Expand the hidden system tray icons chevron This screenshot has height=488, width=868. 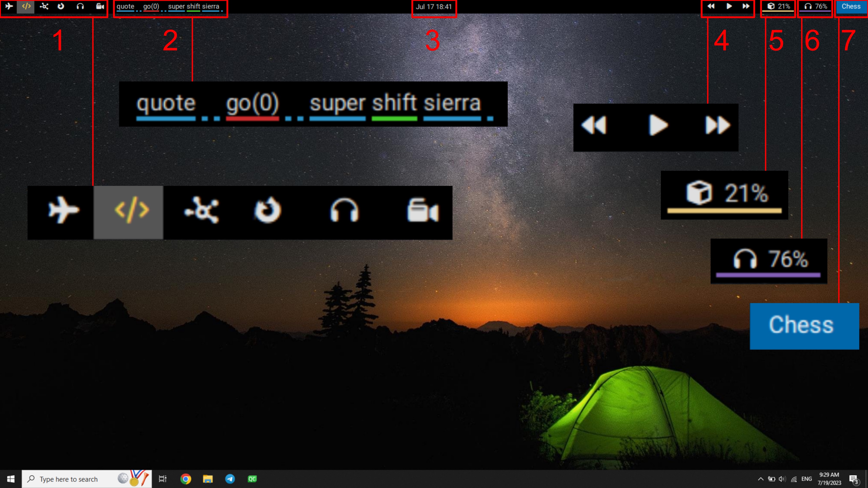pos(760,479)
